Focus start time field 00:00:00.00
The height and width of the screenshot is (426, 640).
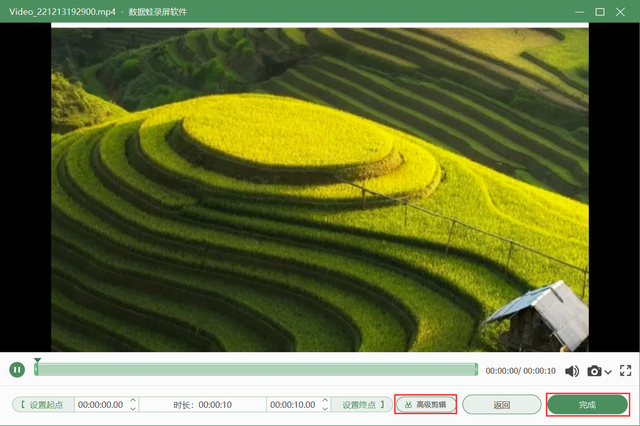tap(101, 405)
